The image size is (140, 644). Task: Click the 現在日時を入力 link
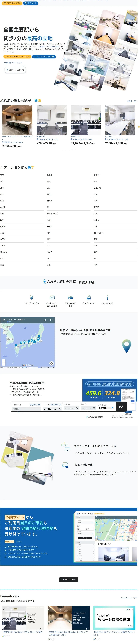(x=56, y=405)
